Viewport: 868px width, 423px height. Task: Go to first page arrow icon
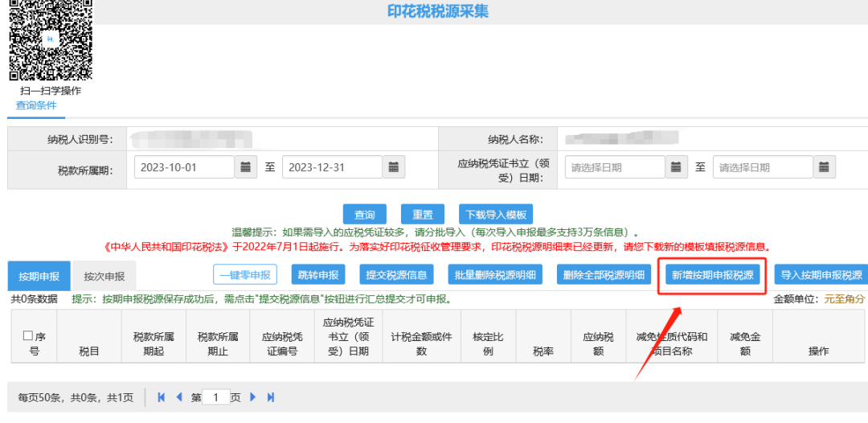coord(162,397)
